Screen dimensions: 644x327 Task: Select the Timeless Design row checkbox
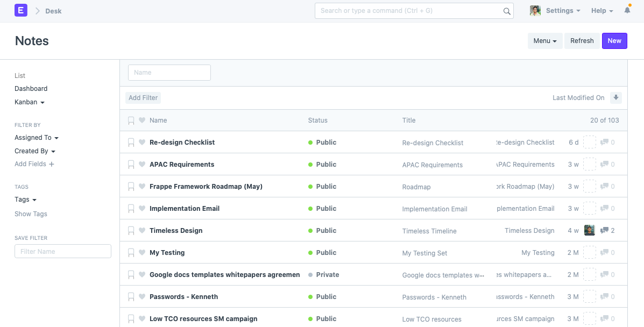tap(131, 231)
